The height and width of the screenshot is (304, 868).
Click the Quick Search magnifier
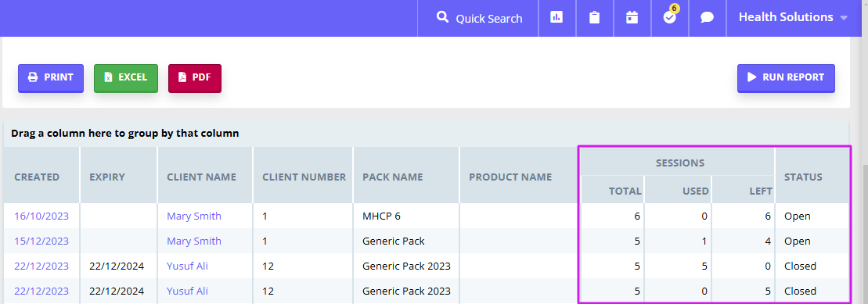[442, 18]
